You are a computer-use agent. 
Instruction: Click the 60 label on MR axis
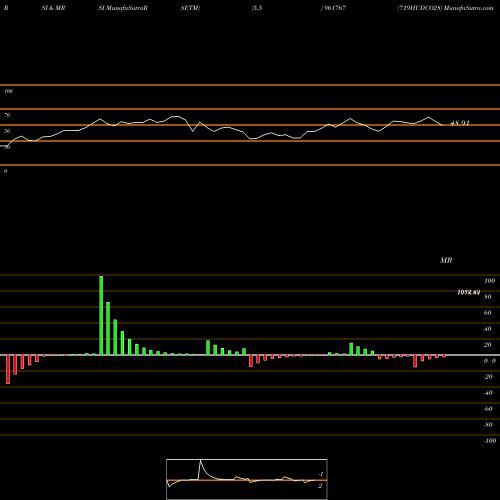[x=487, y=313]
